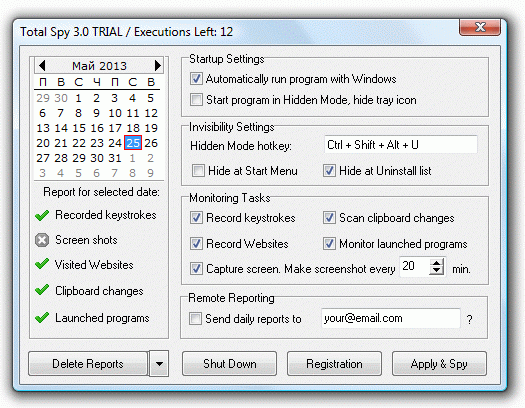Screen dimensions: 525x408
Task: Select May 24 in the calendar
Action: tap(115, 143)
